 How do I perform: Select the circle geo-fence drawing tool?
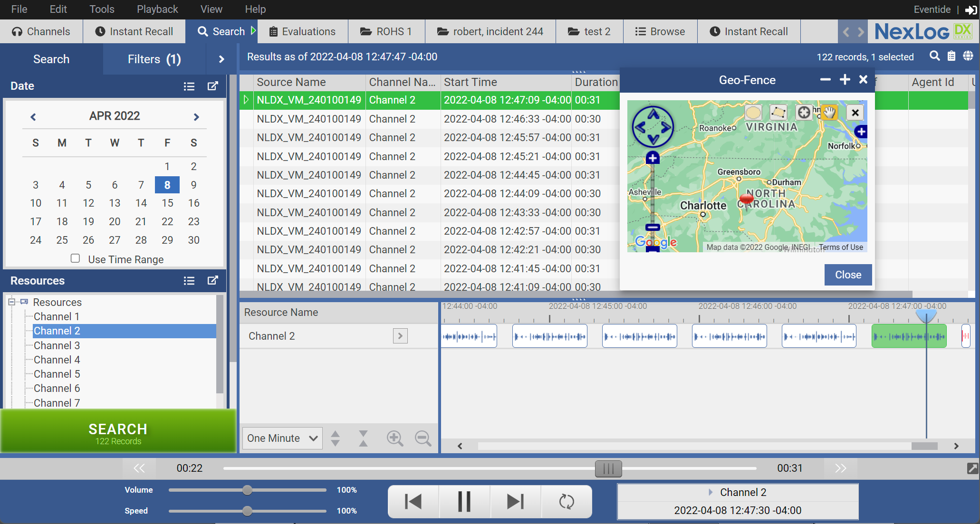[x=753, y=113]
